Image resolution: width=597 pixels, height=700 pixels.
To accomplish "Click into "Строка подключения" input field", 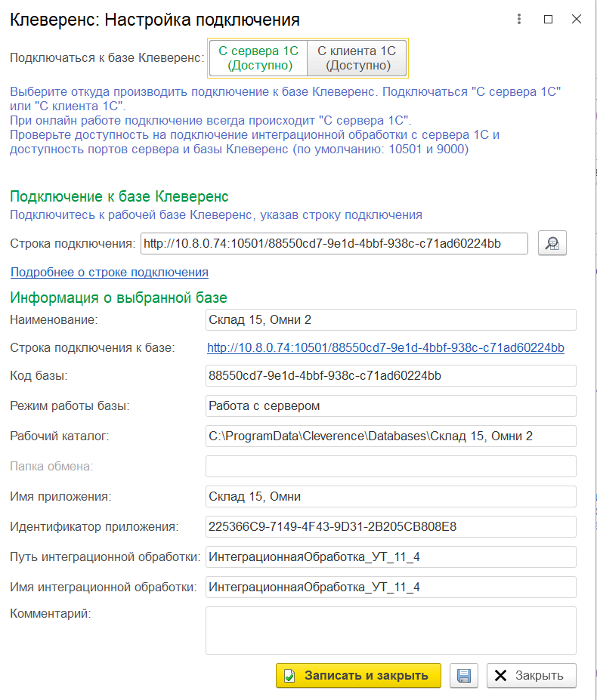I will (333, 243).
